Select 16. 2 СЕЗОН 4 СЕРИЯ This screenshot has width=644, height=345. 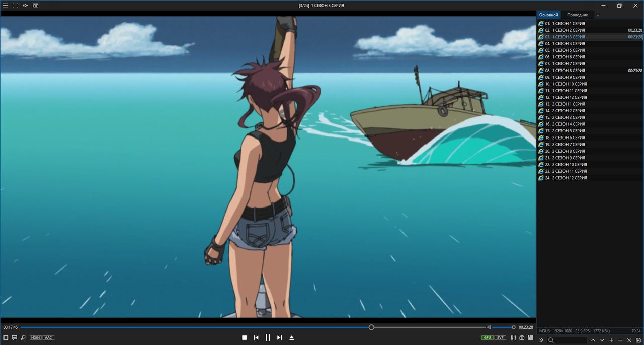[x=590, y=124]
